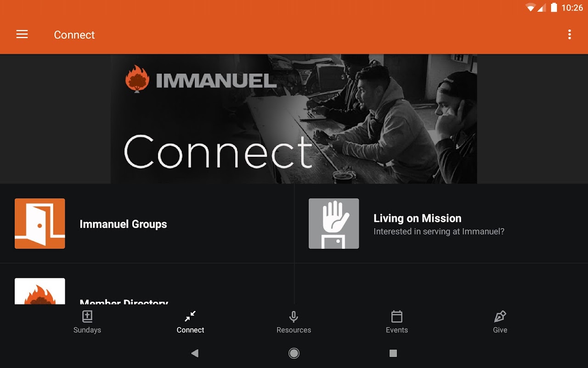Open the Living on Mission hand icon

click(x=334, y=224)
